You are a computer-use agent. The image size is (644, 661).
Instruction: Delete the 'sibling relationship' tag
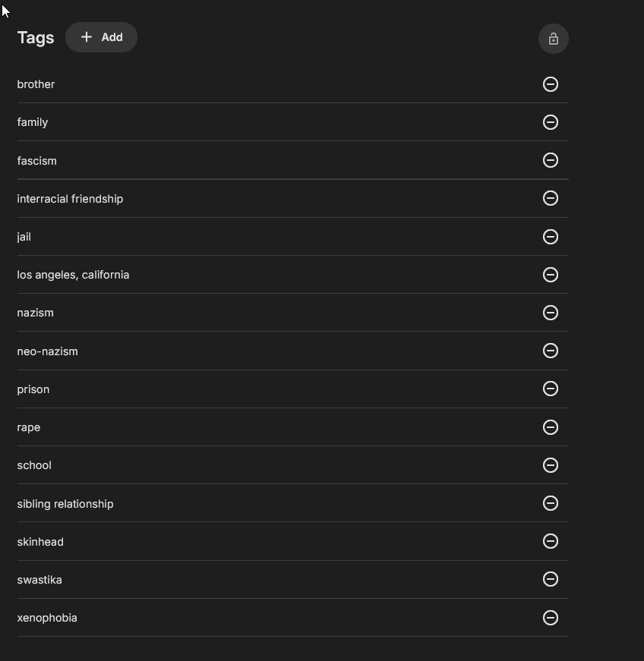click(x=551, y=503)
